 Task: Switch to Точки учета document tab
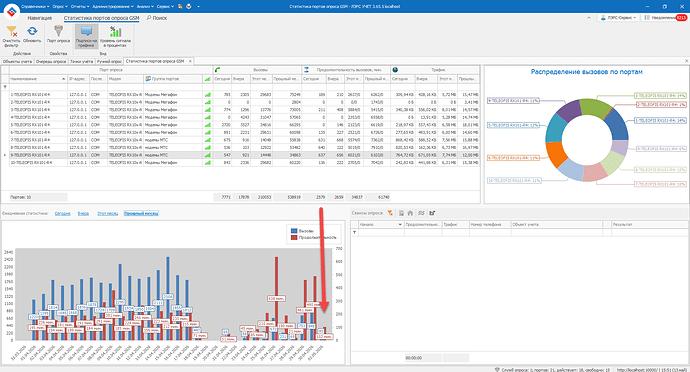pyautogui.click(x=81, y=61)
